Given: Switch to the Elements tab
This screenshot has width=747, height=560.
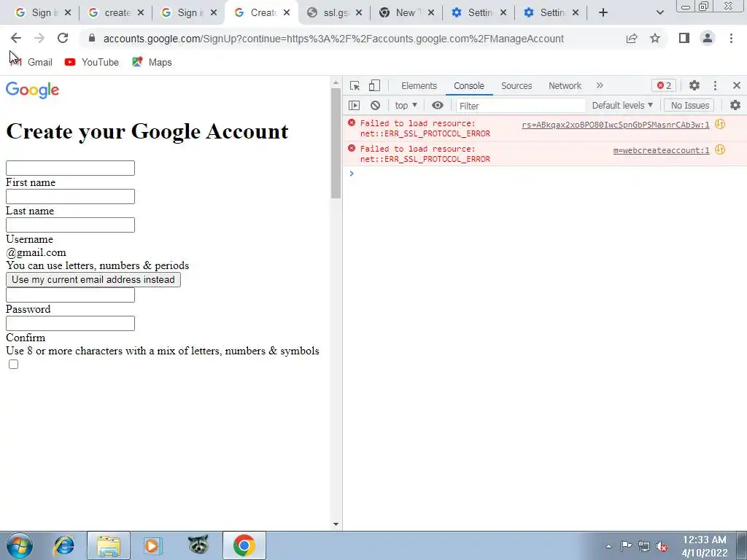Looking at the screenshot, I should [419, 86].
